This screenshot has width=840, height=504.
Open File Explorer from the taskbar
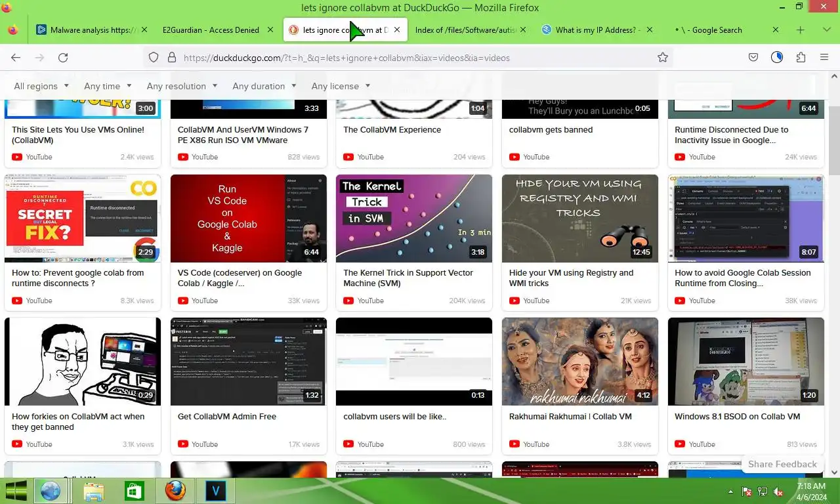point(93,491)
